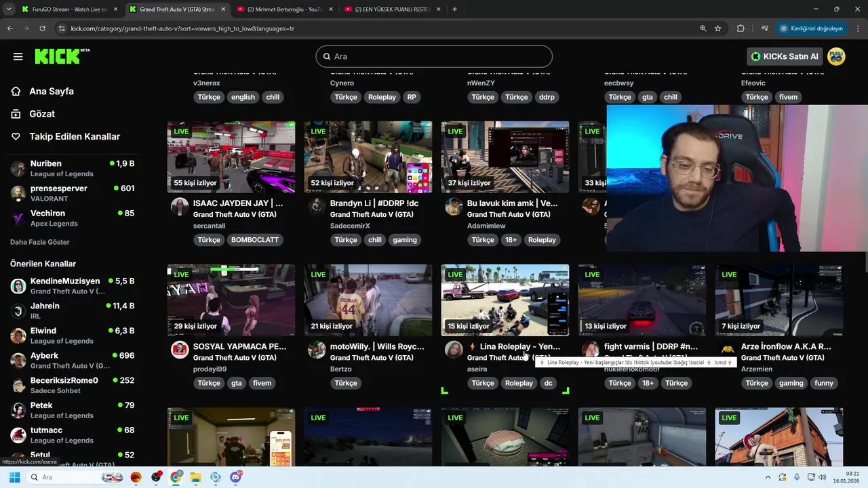868x488 pixels.
Task: Reload the page with the refresh icon
Action: [42, 28]
